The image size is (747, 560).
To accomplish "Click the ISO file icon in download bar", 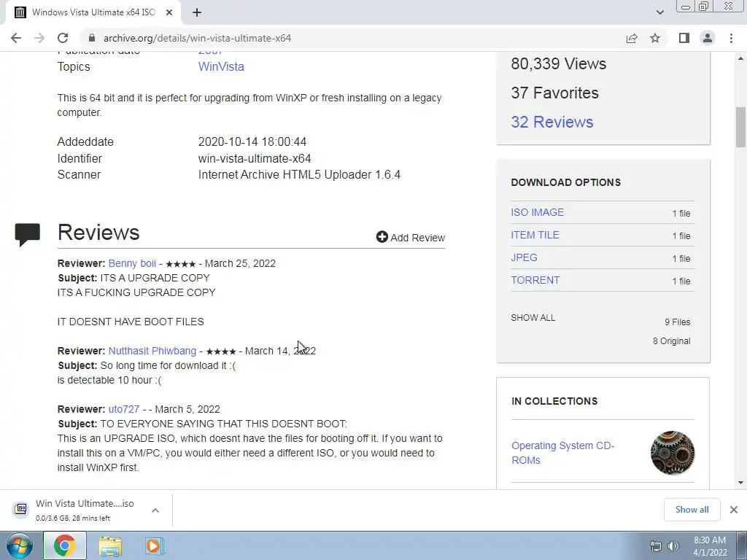I will point(20,510).
